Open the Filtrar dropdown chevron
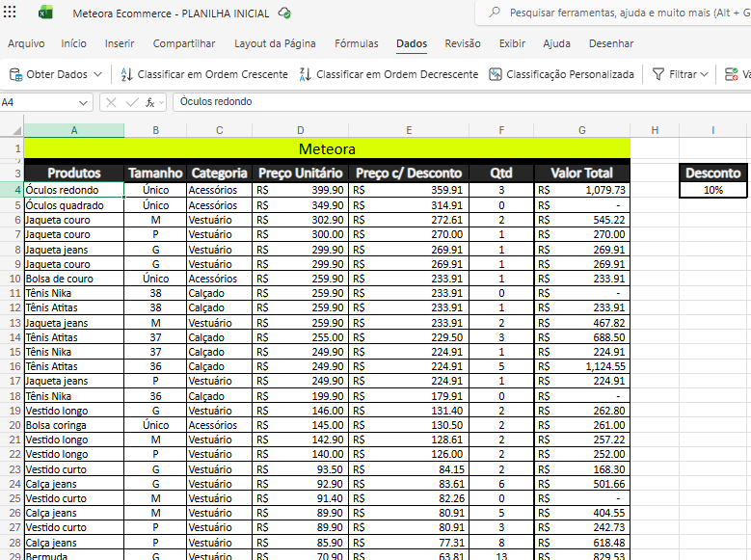The height and width of the screenshot is (560, 751). pyautogui.click(x=704, y=74)
